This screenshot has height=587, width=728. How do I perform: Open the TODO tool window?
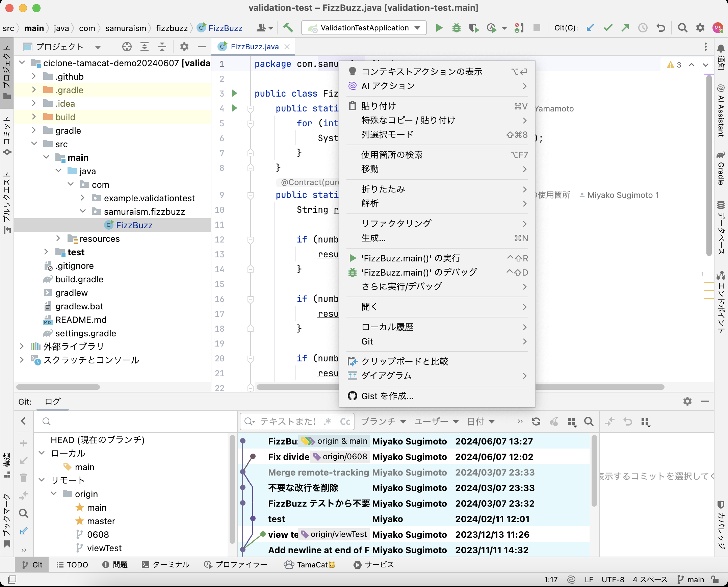click(72, 565)
